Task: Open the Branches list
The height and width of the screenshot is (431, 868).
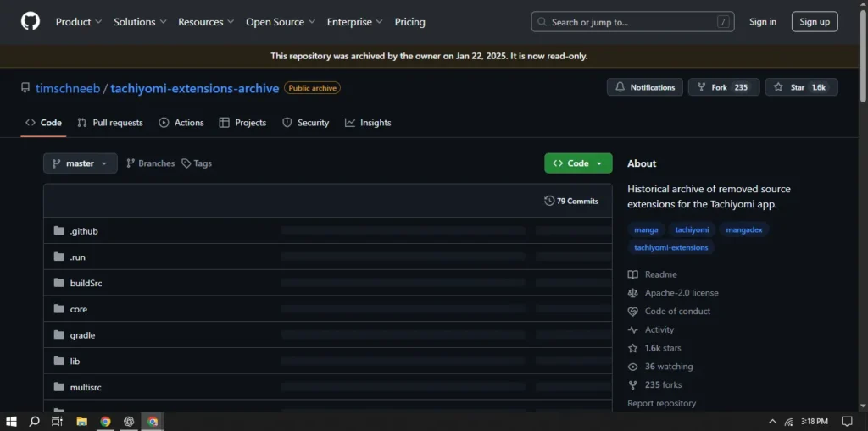Action: point(150,163)
